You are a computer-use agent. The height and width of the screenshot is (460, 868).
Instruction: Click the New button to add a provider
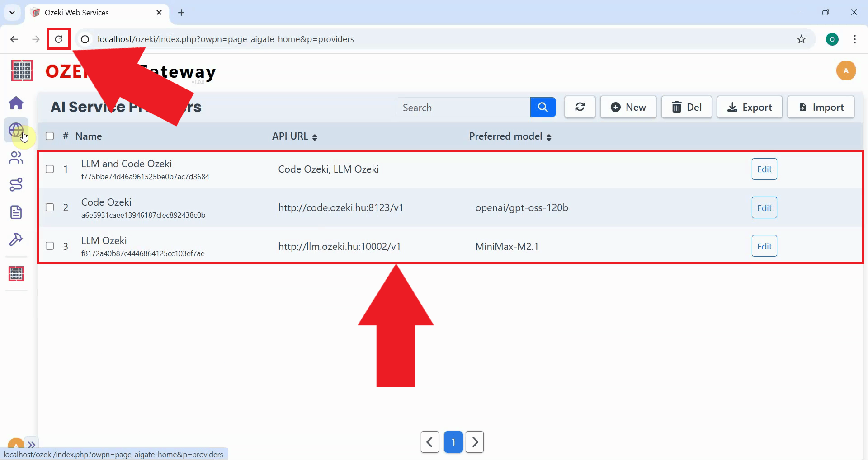(628, 107)
